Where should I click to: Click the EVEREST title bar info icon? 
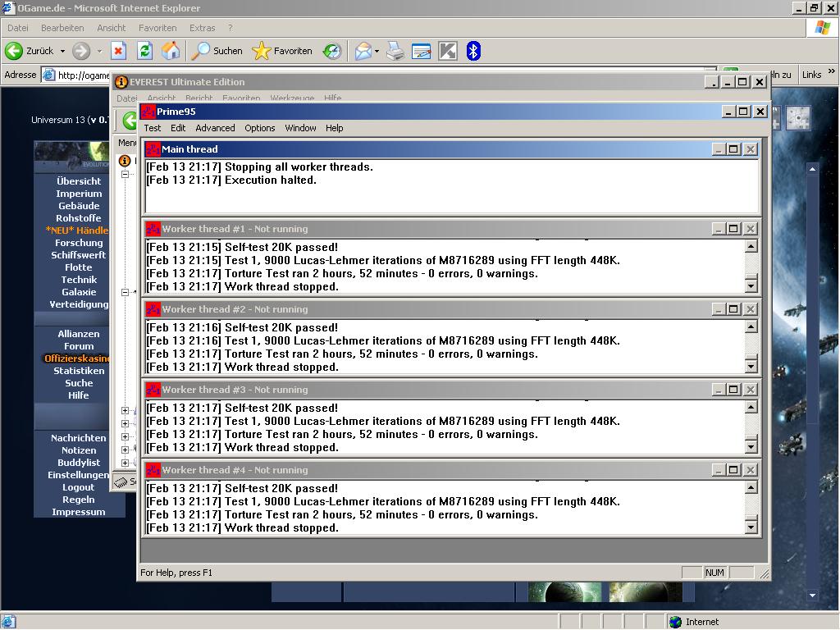tap(121, 82)
